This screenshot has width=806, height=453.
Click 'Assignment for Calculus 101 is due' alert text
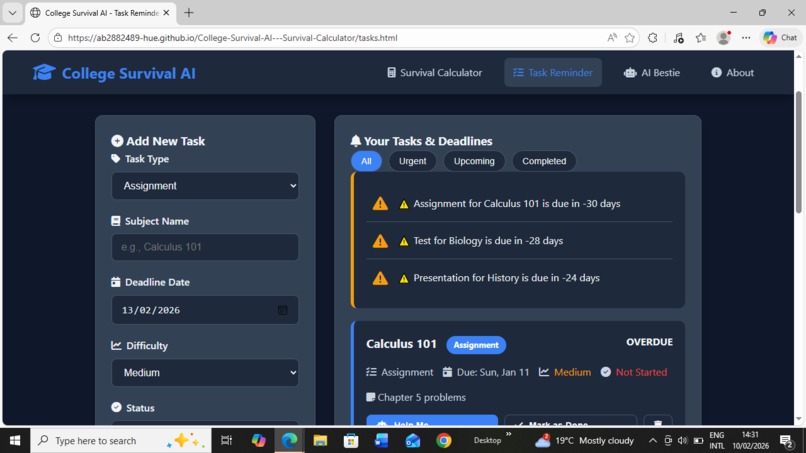coord(517,204)
